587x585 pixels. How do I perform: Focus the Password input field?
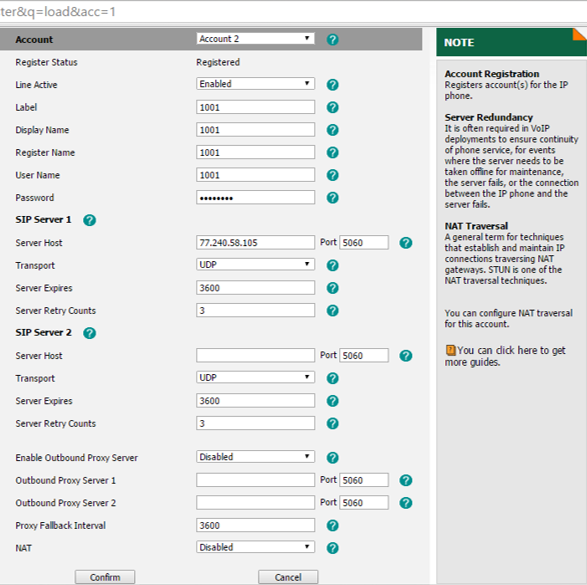[255, 197]
